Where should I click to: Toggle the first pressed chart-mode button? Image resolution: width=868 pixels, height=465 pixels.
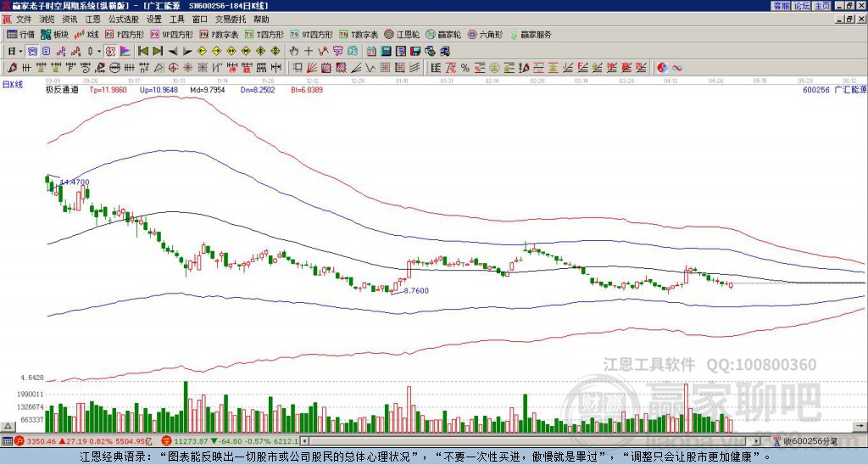click(32, 51)
